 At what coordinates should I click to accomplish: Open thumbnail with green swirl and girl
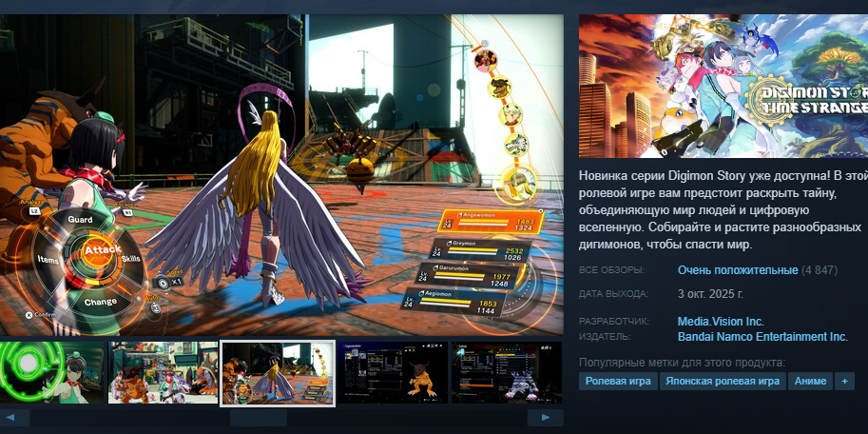pos(51,373)
